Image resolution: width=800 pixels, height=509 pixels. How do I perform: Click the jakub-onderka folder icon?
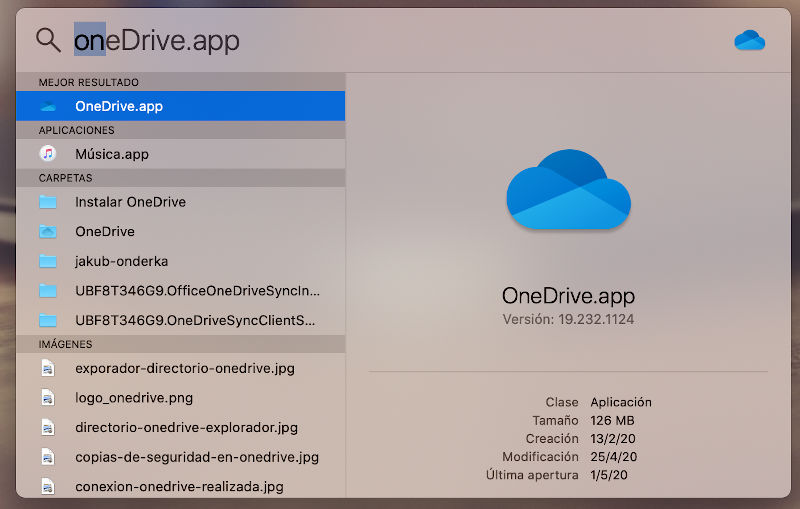pos(48,261)
